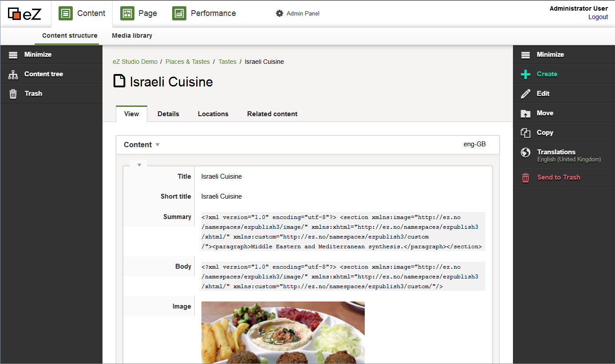This screenshot has width=615, height=364.
Task: Click the Title field label
Action: click(x=184, y=176)
